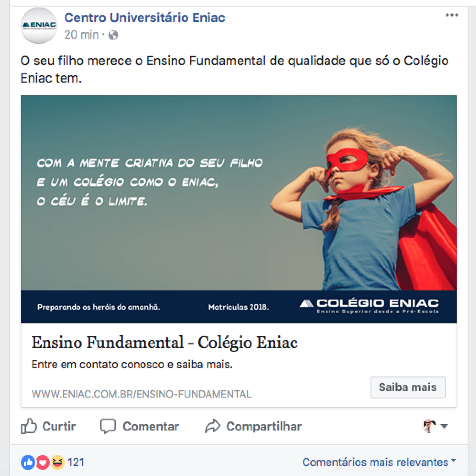This screenshot has height=476, width=476.
Task: Click the 20 min timestamp link
Action: pos(81,35)
